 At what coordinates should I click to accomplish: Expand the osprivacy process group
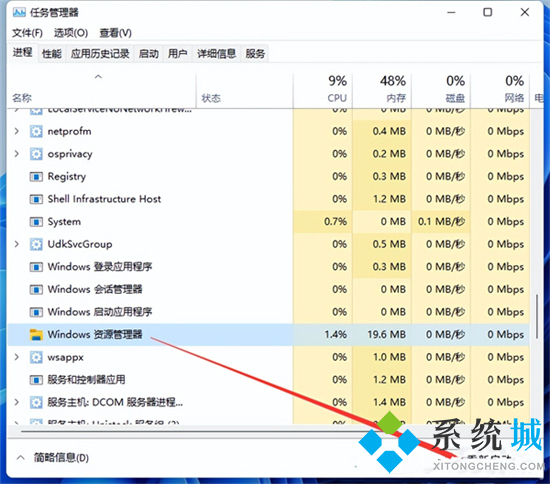point(16,154)
